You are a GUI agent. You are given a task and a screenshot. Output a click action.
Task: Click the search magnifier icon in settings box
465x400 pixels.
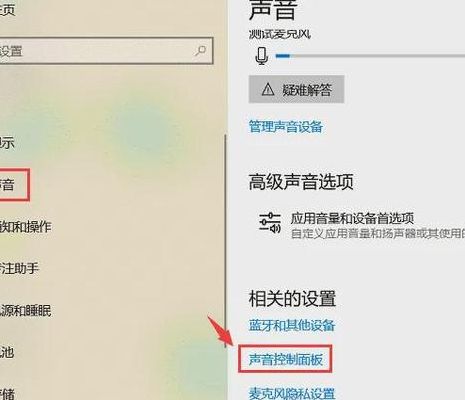coord(200,51)
